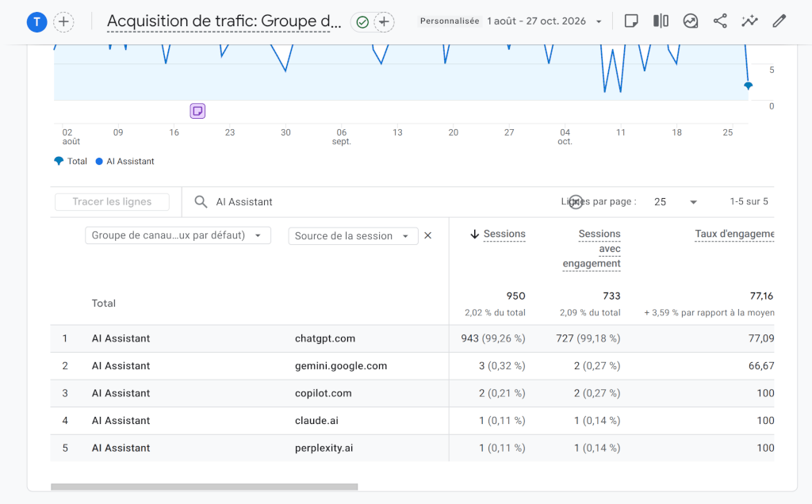Click the Total row label
812x504 pixels.
[x=104, y=304]
